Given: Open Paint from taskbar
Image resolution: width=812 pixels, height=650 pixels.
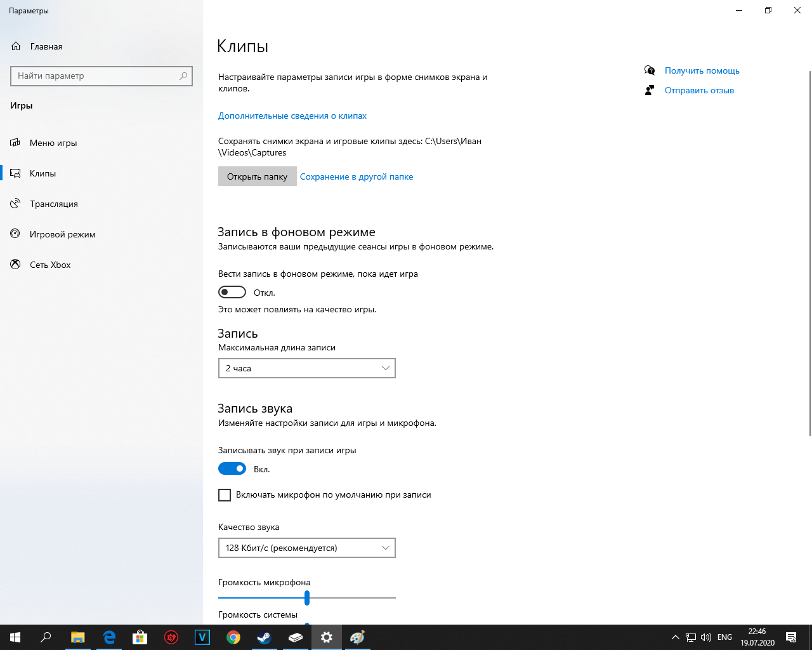Looking at the screenshot, I should click(x=357, y=637).
